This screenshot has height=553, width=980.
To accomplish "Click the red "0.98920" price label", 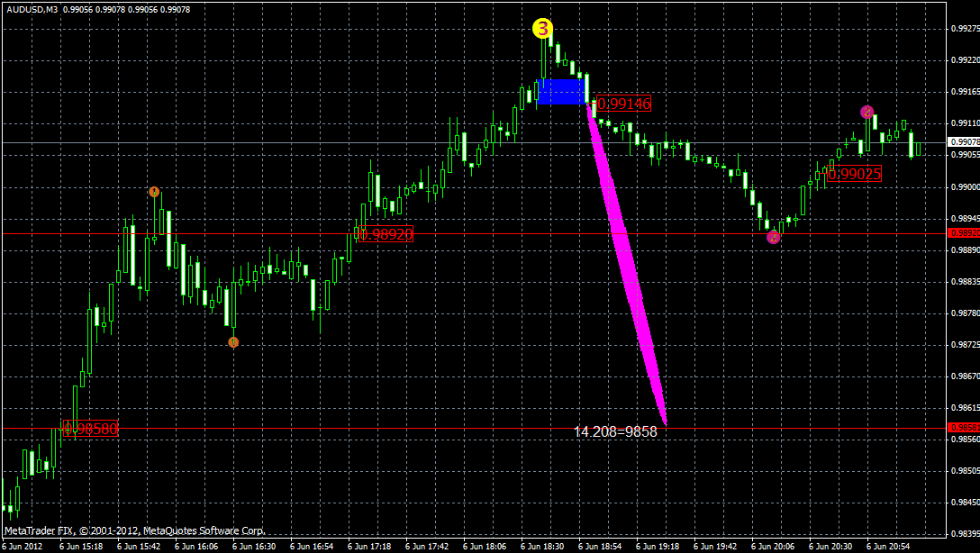I will click(387, 234).
